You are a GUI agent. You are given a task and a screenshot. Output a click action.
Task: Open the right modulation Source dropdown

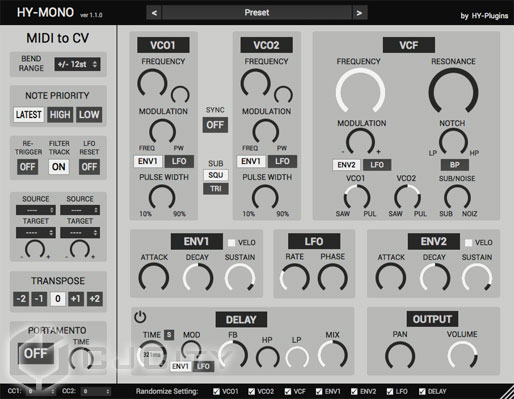click(80, 210)
